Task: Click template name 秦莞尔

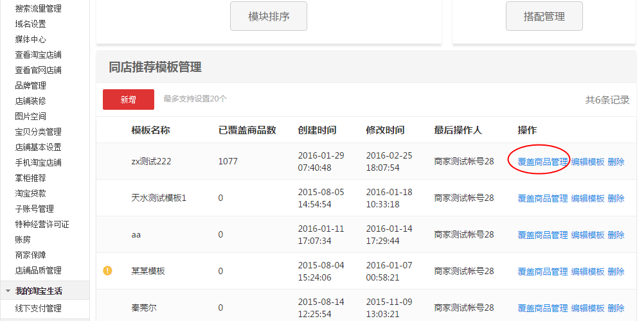Action: (x=144, y=308)
